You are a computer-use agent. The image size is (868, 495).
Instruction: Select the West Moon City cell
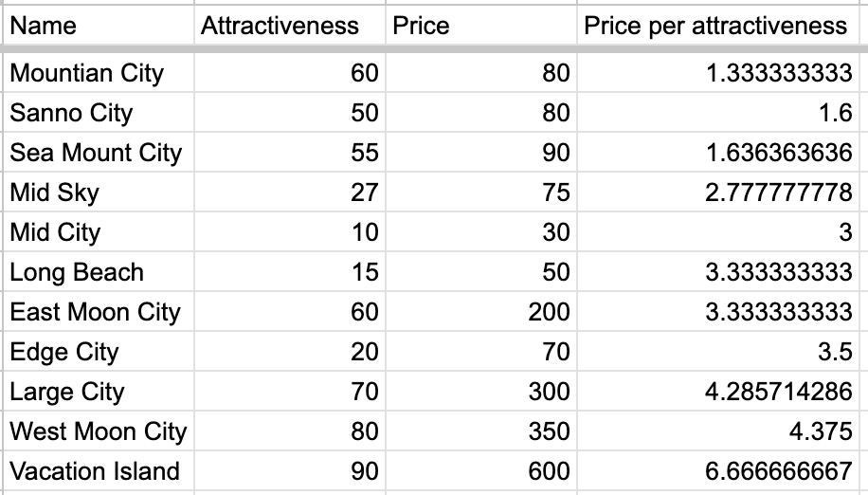(x=99, y=431)
